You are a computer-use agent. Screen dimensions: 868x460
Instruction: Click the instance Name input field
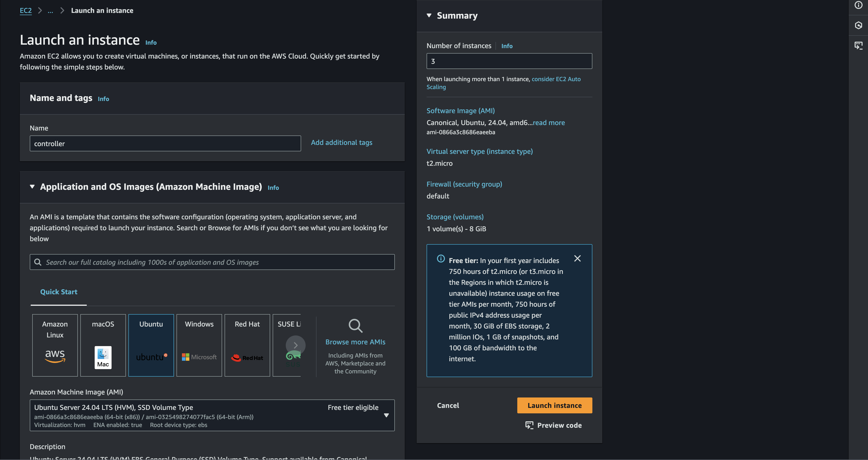(x=165, y=143)
